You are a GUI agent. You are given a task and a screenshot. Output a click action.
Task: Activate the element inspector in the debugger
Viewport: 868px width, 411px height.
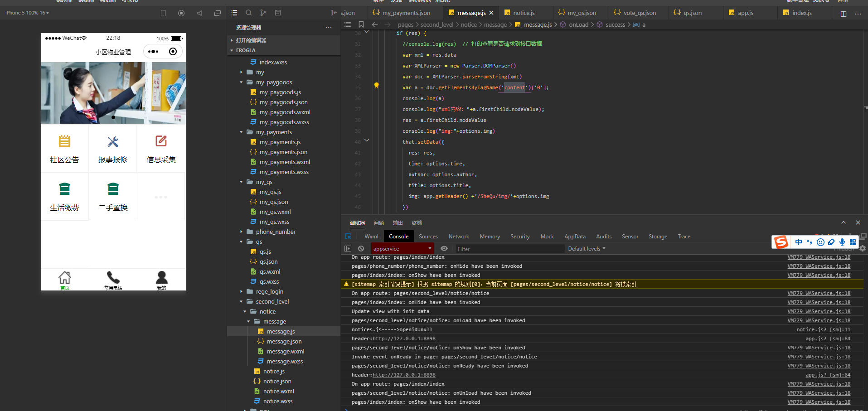tap(348, 236)
